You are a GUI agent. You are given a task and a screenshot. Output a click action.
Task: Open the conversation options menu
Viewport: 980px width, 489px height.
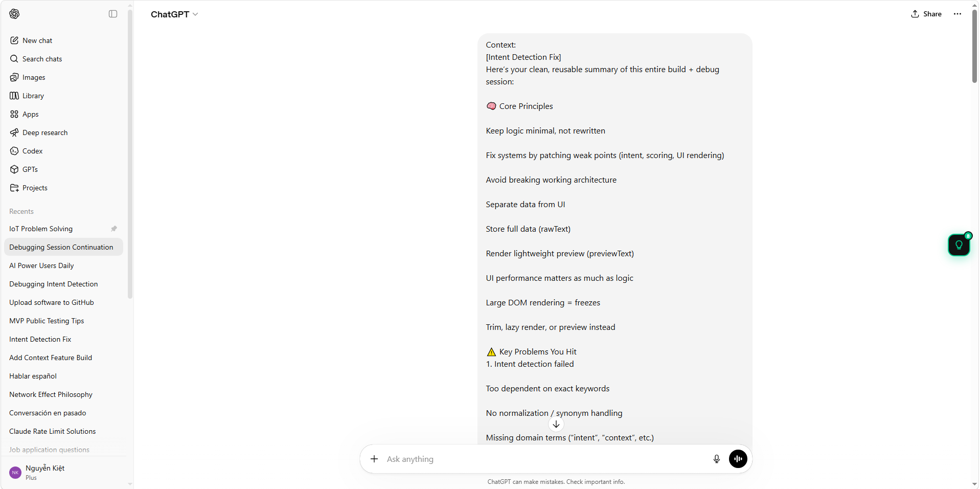pyautogui.click(x=957, y=14)
